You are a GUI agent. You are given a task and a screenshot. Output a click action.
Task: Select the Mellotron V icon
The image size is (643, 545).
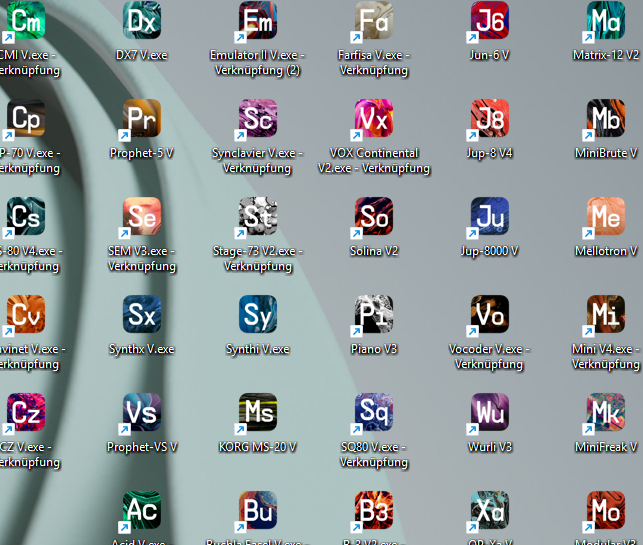point(606,217)
